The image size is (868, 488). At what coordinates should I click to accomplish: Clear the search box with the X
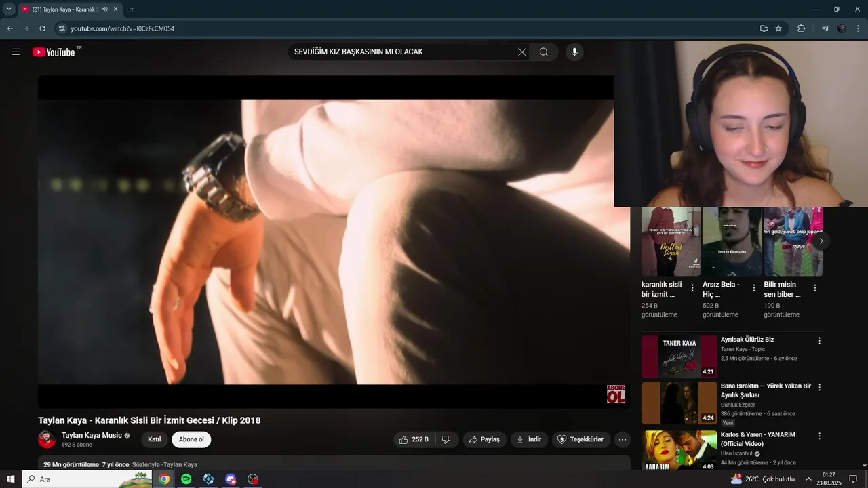(522, 52)
